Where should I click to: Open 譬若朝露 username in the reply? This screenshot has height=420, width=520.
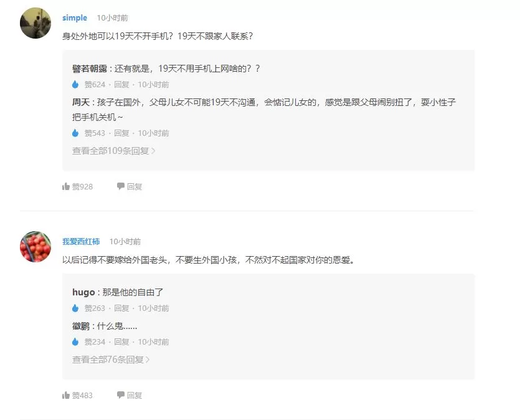click(90, 69)
